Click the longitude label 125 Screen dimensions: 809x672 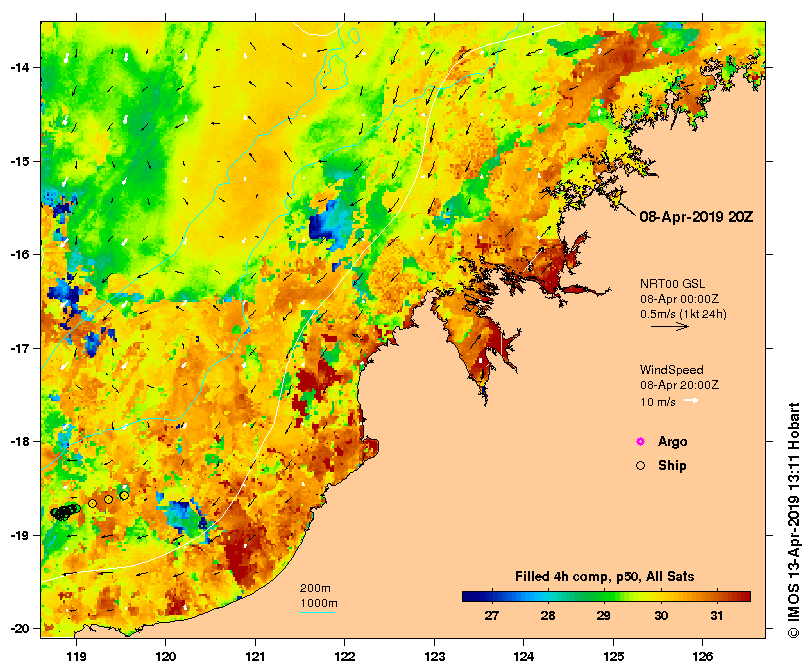tap(613, 657)
